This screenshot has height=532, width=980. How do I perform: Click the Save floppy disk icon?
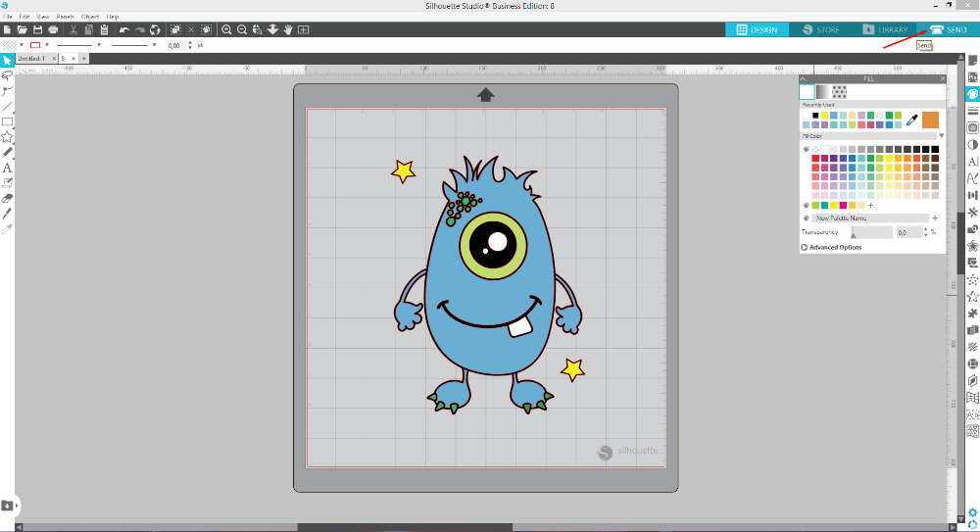(x=37, y=29)
